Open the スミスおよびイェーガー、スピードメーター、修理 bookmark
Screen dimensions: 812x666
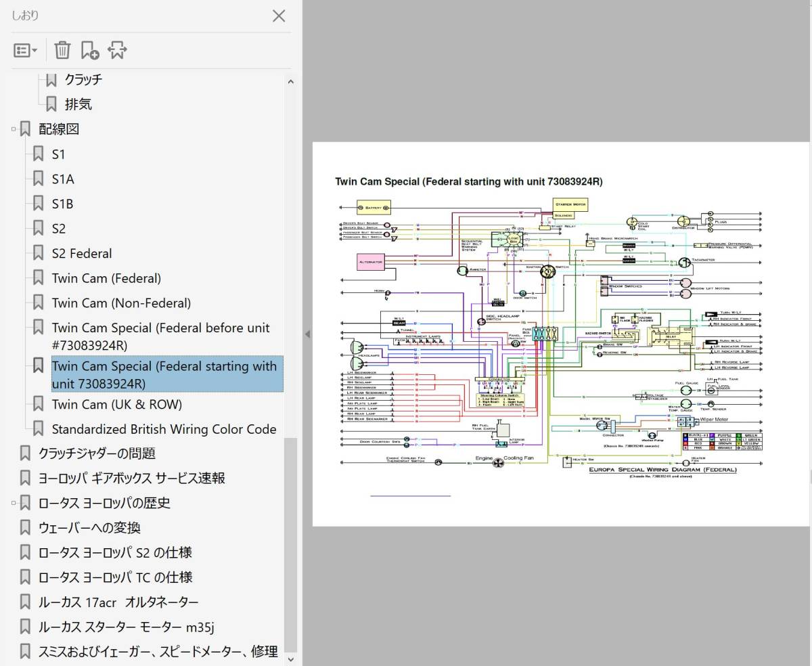[x=158, y=651]
